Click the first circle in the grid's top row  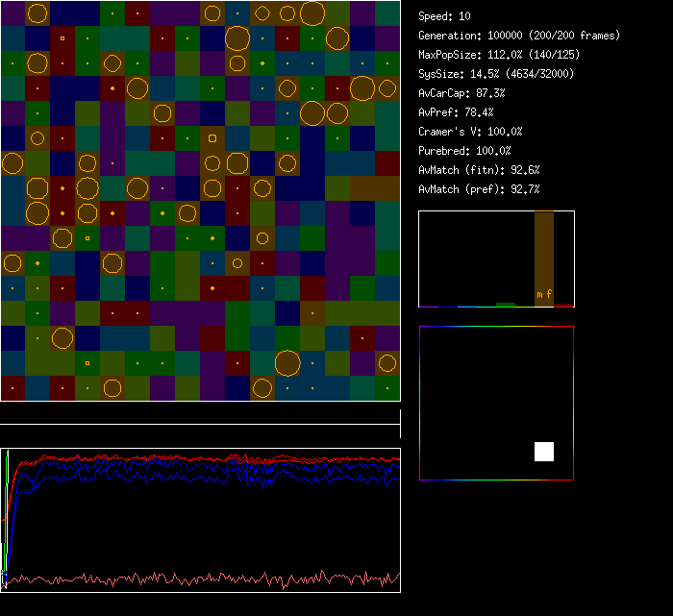pos(37,13)
